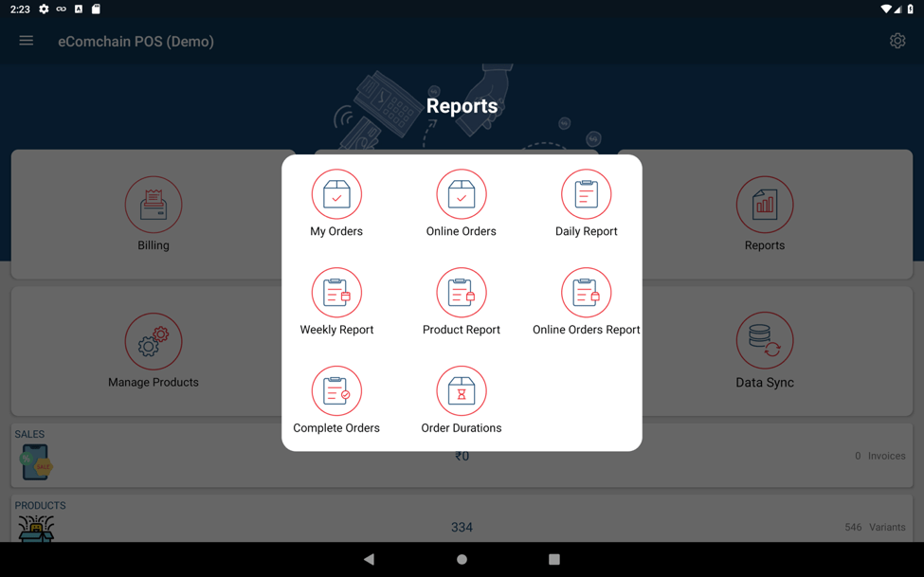
Task: Select the Daily Report label
Action: click(x=587, y=231)
